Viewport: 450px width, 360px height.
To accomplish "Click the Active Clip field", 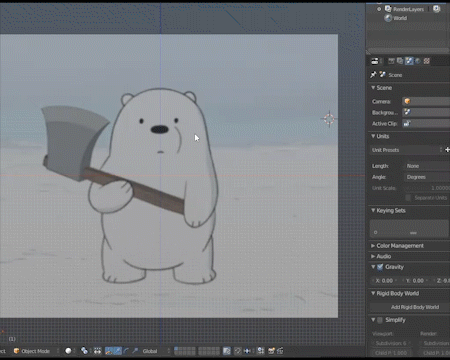I will (426, 123).
